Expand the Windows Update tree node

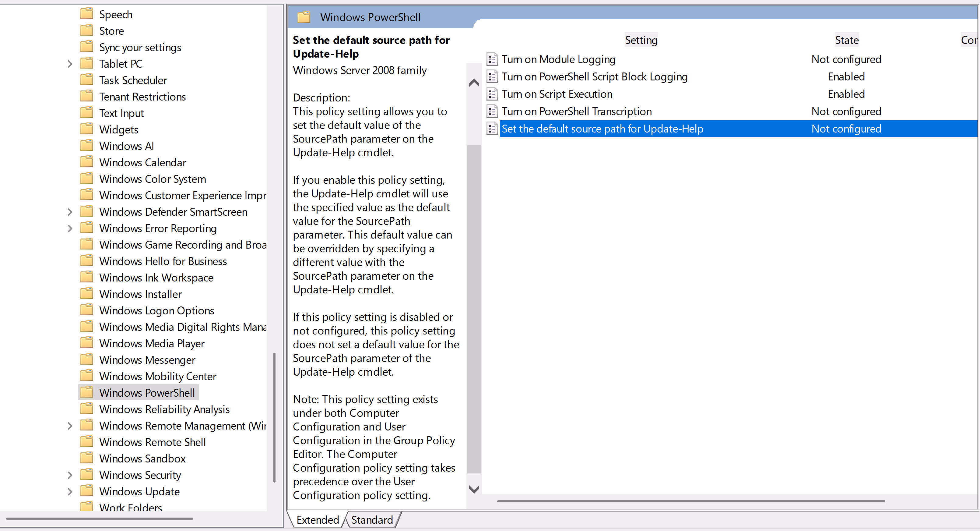click(70, 491)
